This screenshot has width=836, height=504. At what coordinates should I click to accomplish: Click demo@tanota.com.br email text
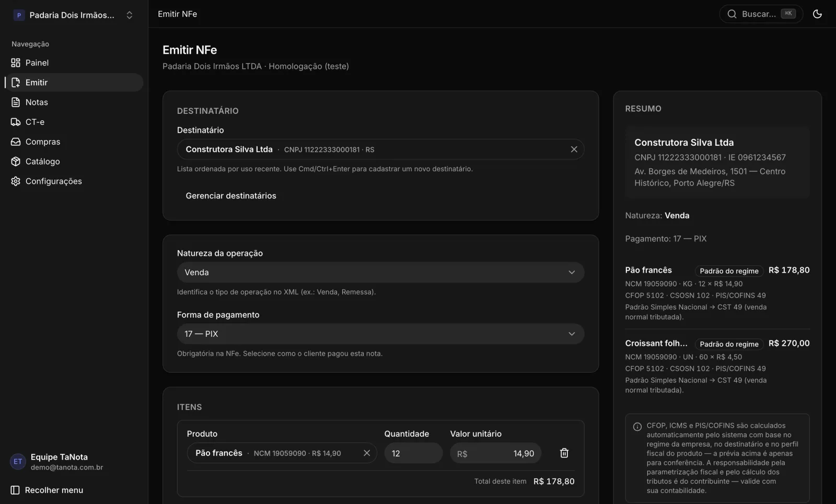click(67, 467)
